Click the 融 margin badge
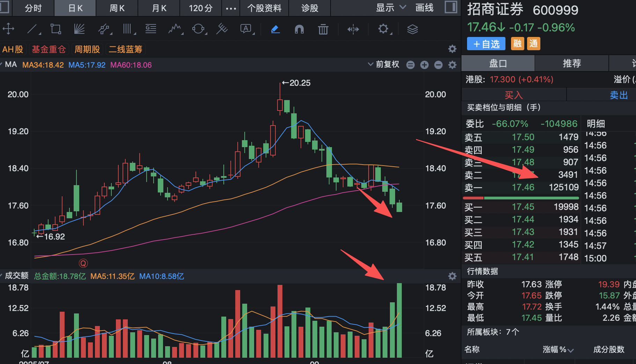Screen dimensions: 636x364 coord(518,44)
